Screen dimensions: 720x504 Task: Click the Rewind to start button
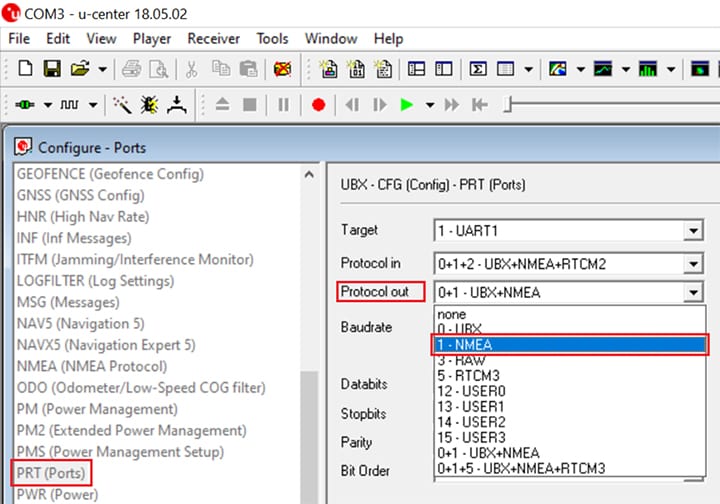coord(479,105)
